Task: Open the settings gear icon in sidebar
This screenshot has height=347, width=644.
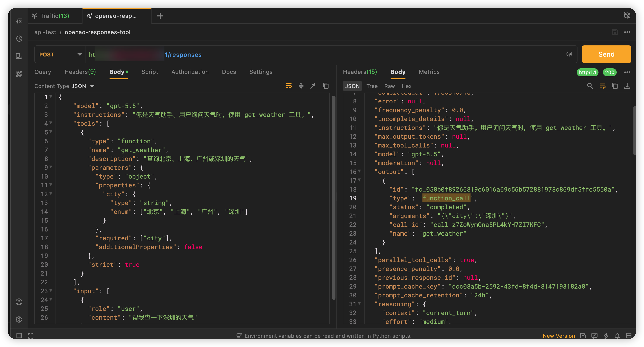Action: pos(19,319)
